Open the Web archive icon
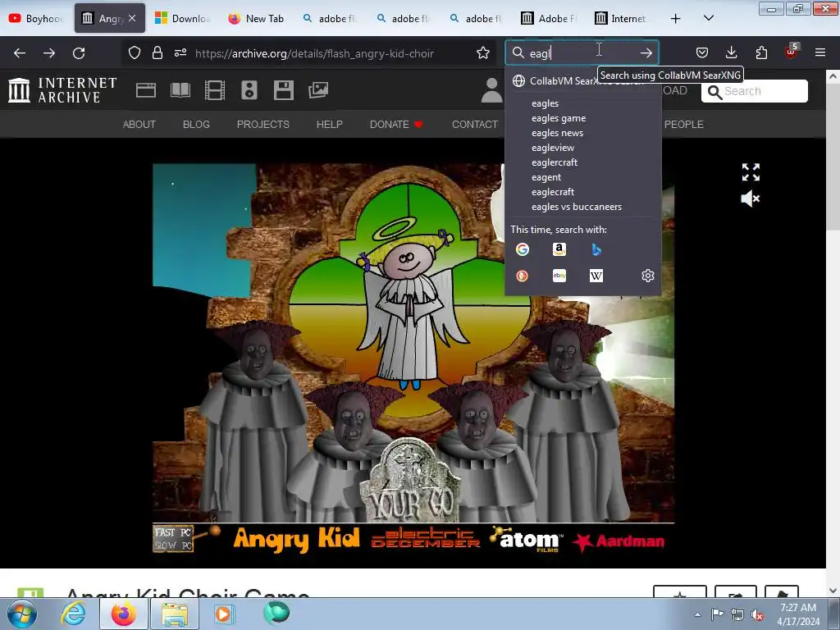Viewport: 840px width, 630px height. (x=146, y=90)
